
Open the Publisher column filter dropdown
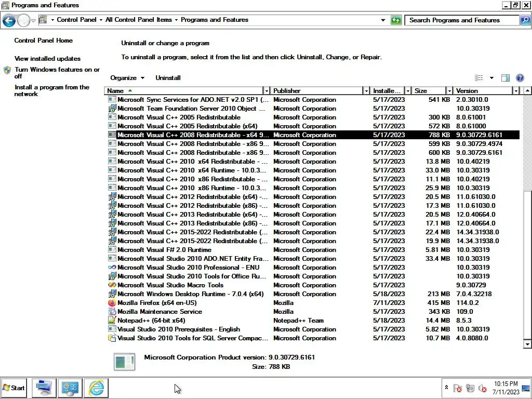(x=366, y=90)
